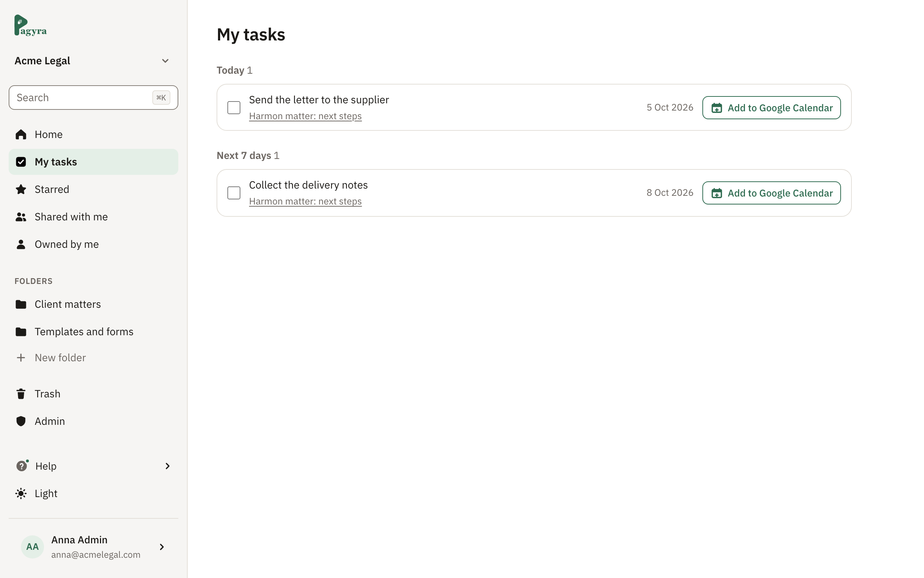Open Harmon matter link under Collect the delivery notes
The image size is (924, 578).
tap(305, 201)
